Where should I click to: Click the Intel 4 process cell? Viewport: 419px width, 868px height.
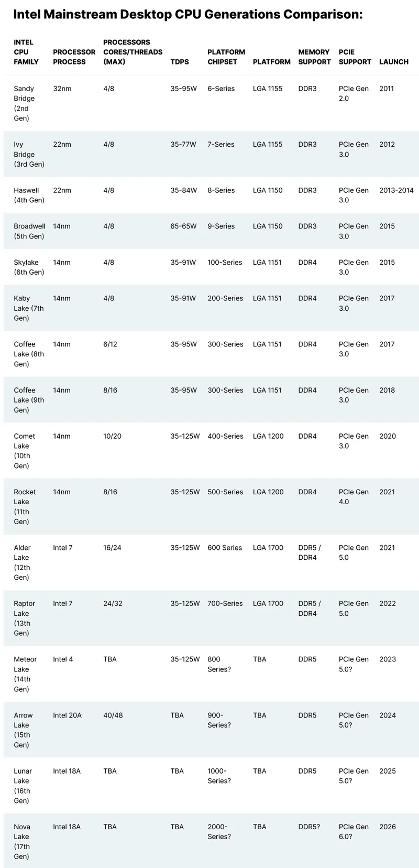pos(63,659)
